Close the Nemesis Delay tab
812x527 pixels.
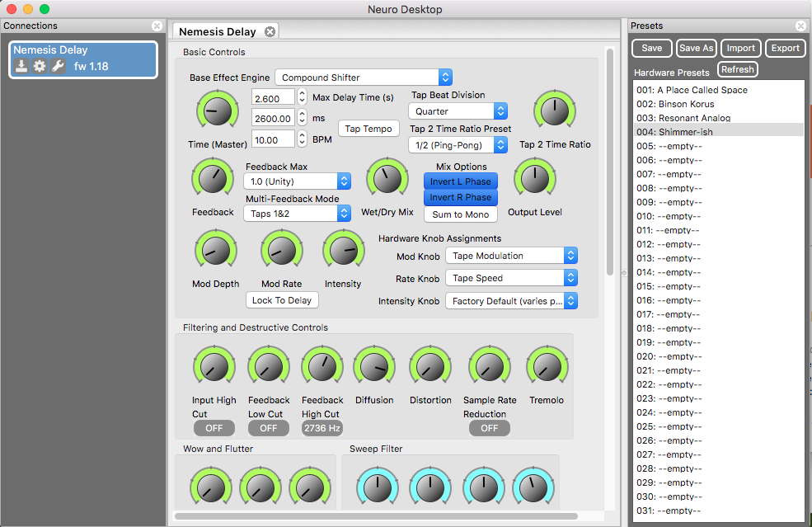(x=270, y=31)
